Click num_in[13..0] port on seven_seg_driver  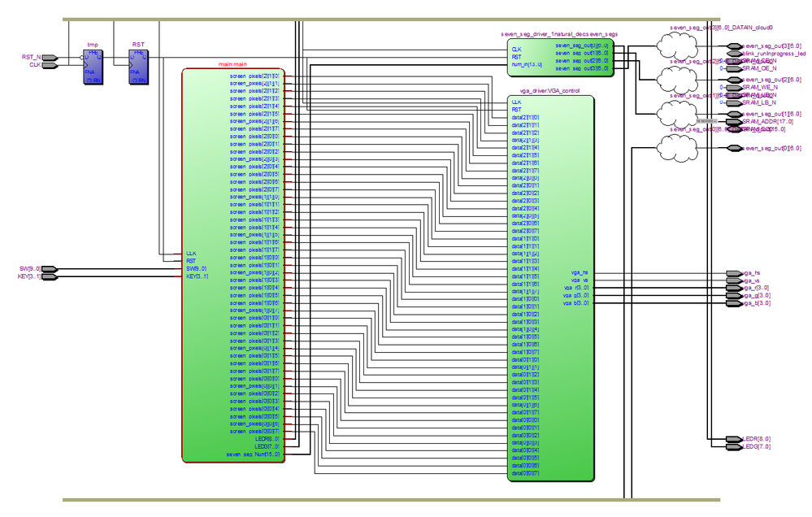point(528,65)
